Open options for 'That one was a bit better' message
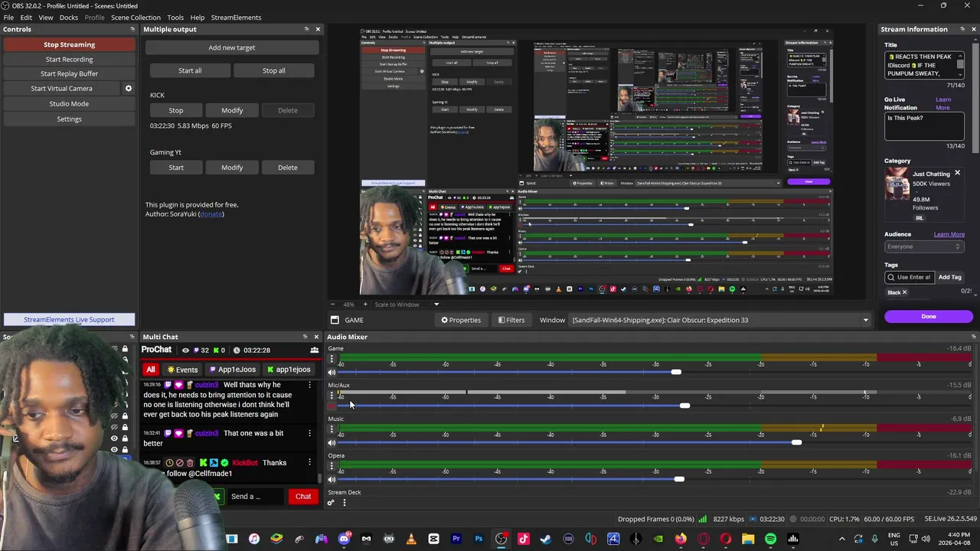The height and width of the screenshot is (551, 980). 309,434
